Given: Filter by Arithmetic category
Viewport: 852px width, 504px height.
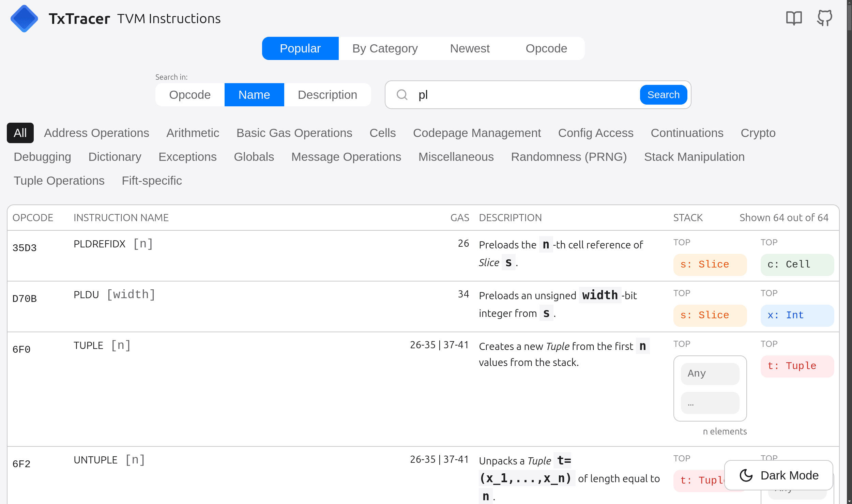Looking at the screenshot, I should pyautogui.click(x=193, y=133).
